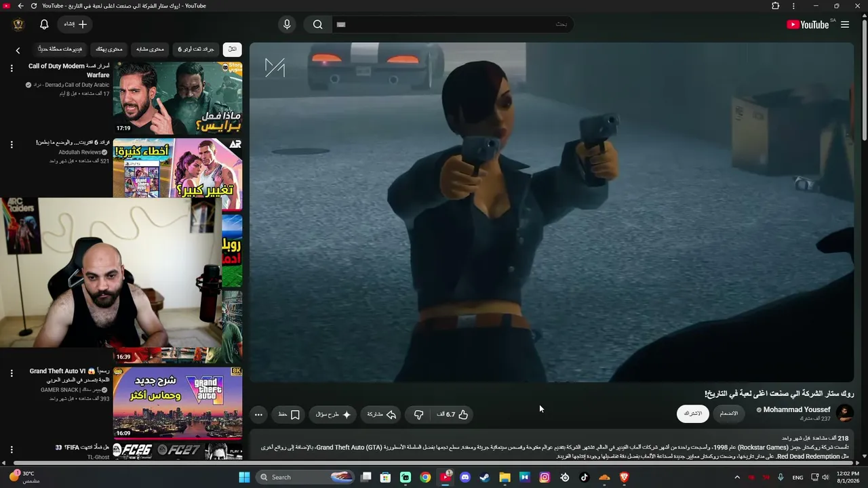Open Brave browser from the taskbar
This screenshot has width=868, height=488.
coord(624,477)
